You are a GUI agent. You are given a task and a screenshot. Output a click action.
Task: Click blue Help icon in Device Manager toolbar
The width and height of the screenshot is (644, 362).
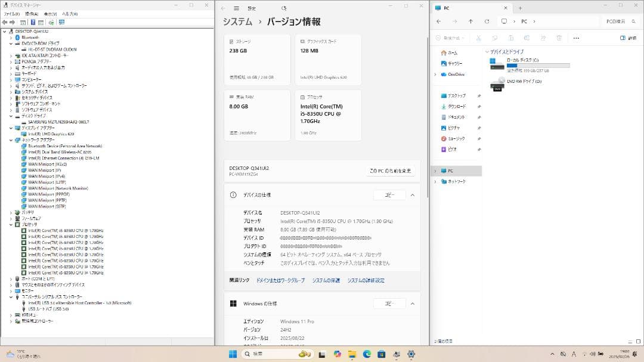coord(33,22)
